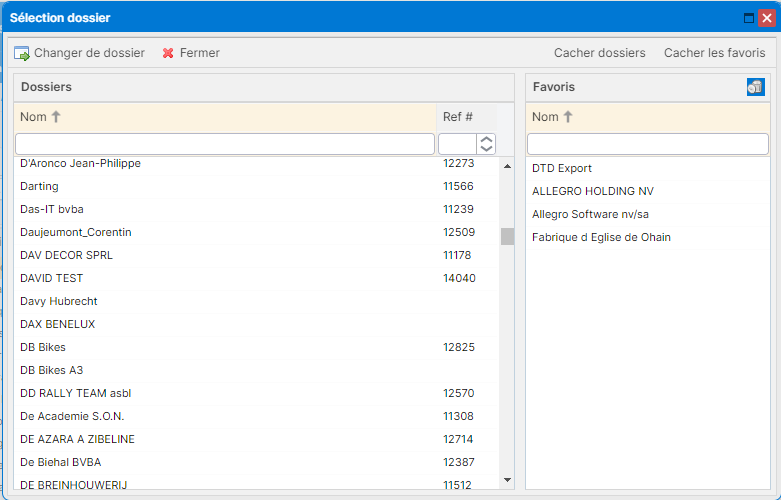
Task: Click reference number 14040
Action: point(459,278)
